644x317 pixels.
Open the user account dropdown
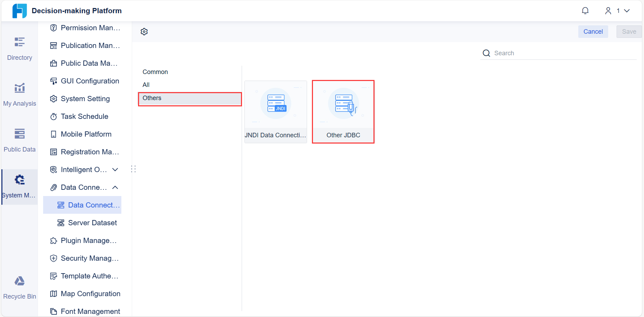point(618,11)
